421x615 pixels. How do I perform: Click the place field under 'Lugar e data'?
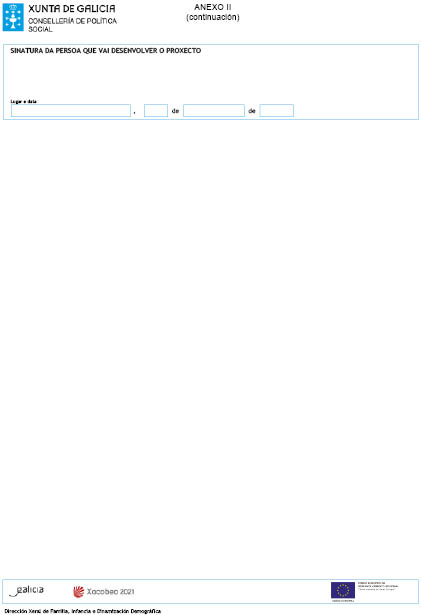(x=71, y=111)
